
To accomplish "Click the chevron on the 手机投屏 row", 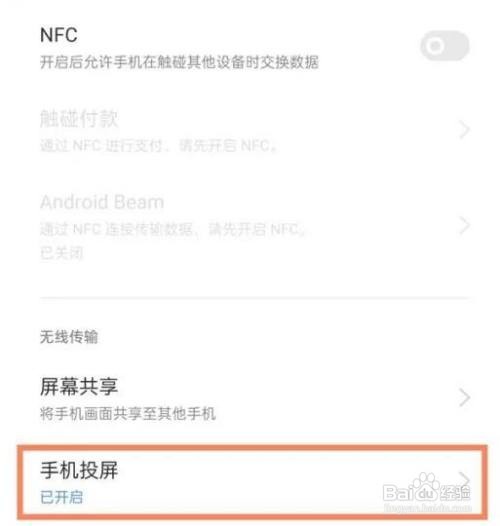I will [x=464, y=480].
